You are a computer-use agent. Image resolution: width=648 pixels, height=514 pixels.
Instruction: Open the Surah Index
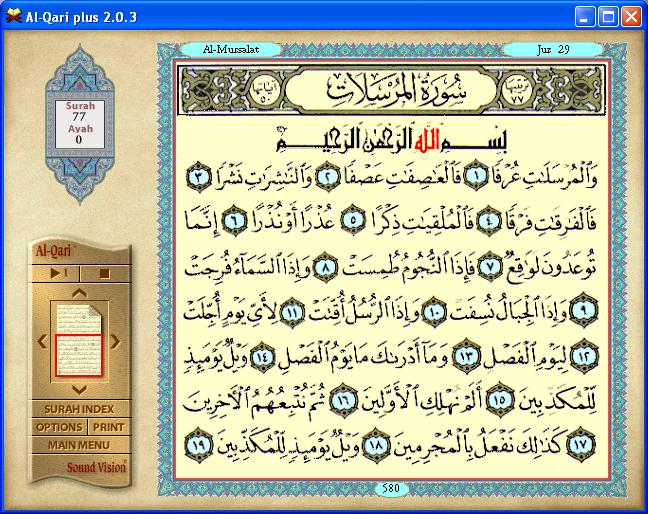pos(79,409)
